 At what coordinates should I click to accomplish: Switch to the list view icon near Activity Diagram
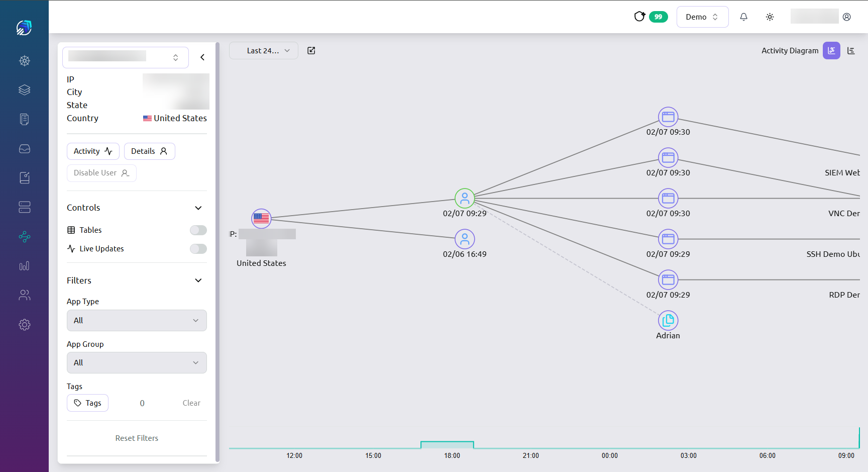[x=852, y=50]
